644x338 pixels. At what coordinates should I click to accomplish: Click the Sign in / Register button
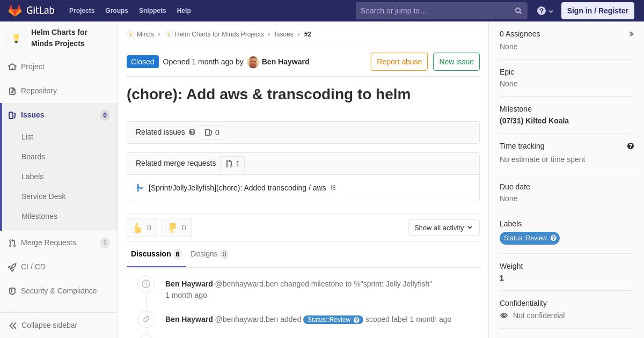(598, 11)
